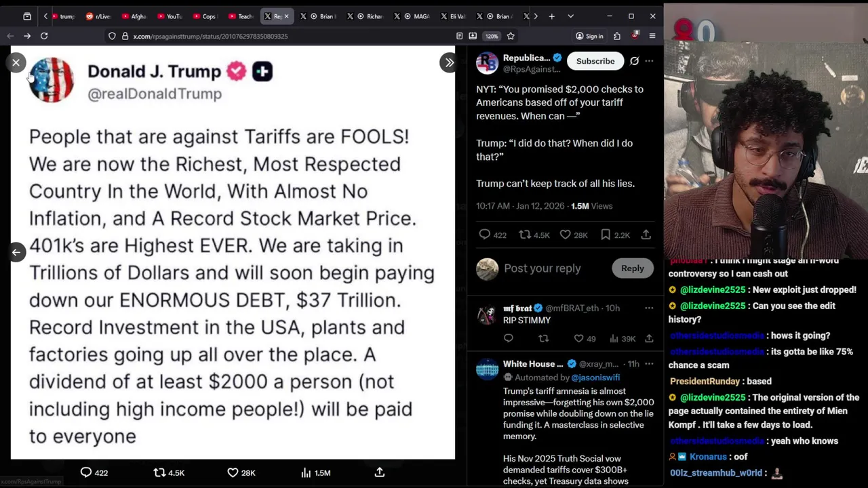Share the post via the share icon

646,235
